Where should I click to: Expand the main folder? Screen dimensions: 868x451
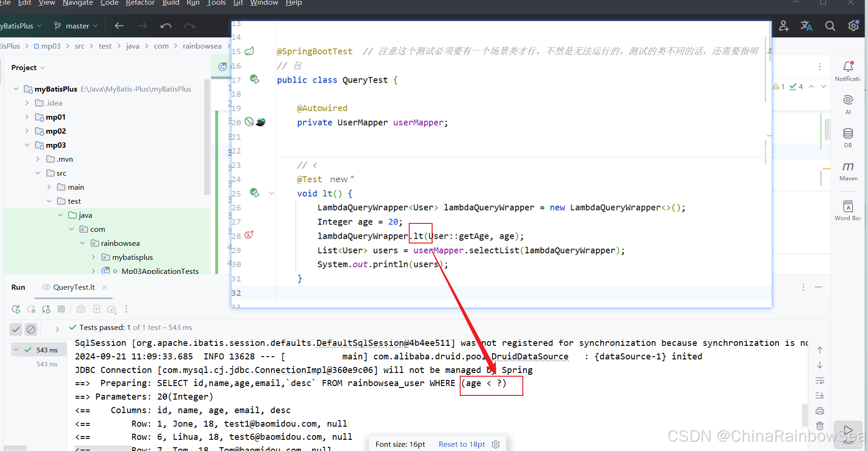(49, 187)
